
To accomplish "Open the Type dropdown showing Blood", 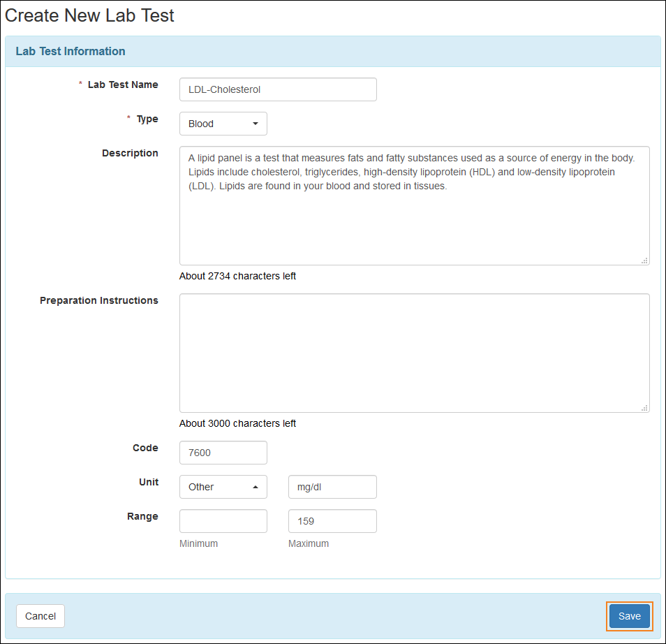I will click(223, 124).
